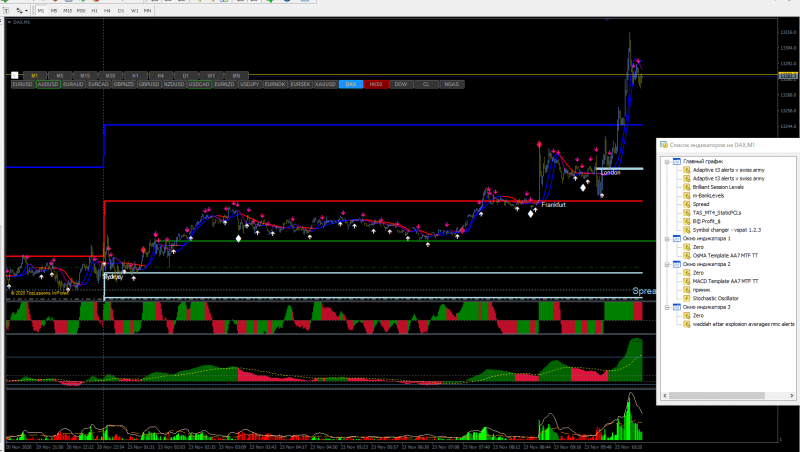Select first Adaptive t3 alerts indicator row
The width and height of the screenshot is (800, 452).
(729, 170)
